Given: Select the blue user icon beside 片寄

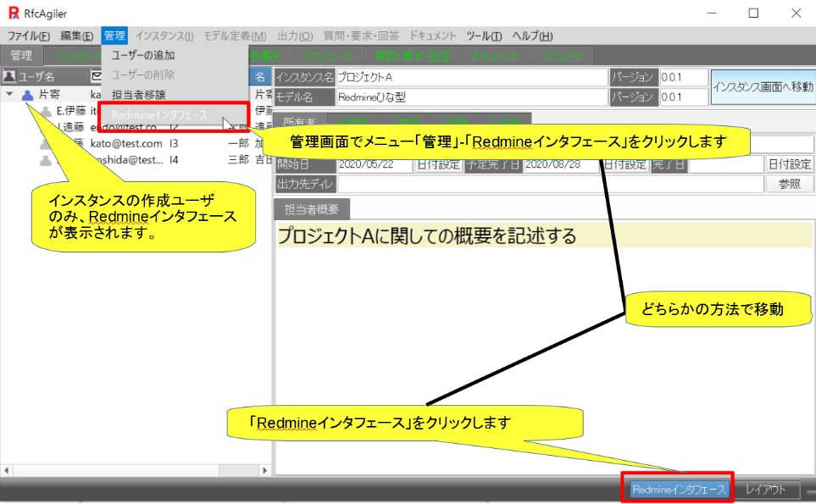Looking at the screenshot, I should point(28,95).
